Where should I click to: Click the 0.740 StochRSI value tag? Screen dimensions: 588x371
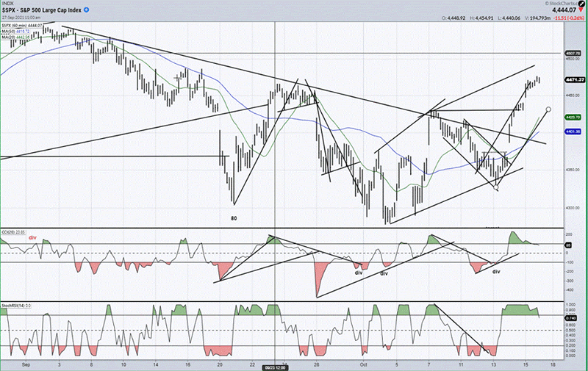[570, 318]
